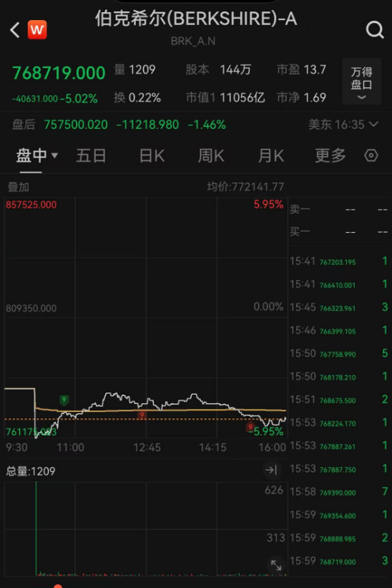Switch to the 月K tab
This screenshot has width=392, height=588.
(271, 155)
